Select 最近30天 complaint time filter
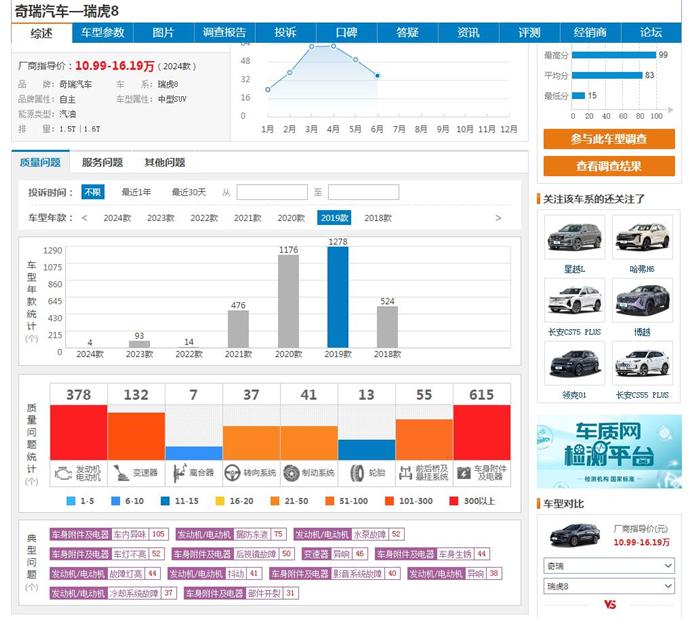Image resolution: width=700 pixels, height=619 pixels. tap(188, 192)
